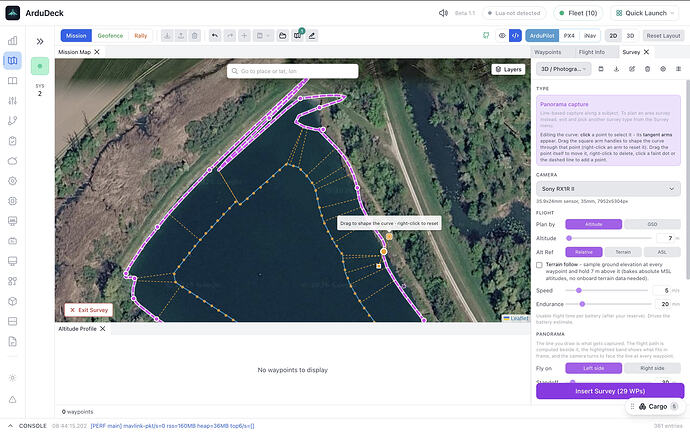Switch to the Mission tab

[76, 36]
